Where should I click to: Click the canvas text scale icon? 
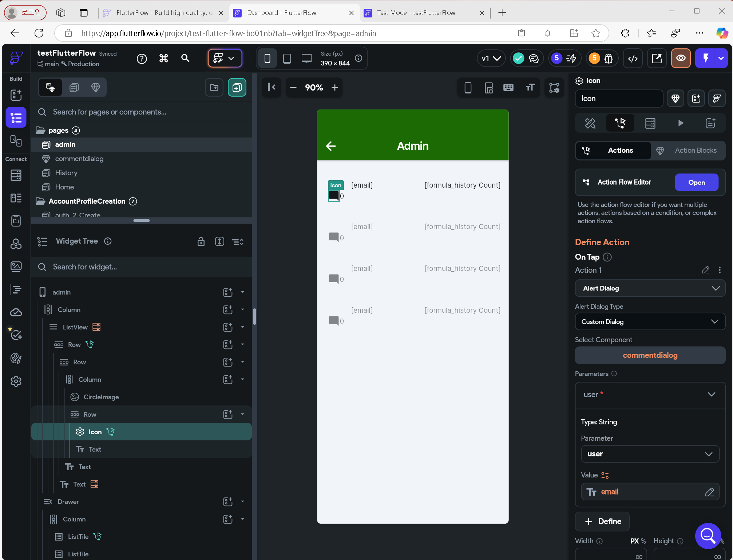click(x=530, y=87)
